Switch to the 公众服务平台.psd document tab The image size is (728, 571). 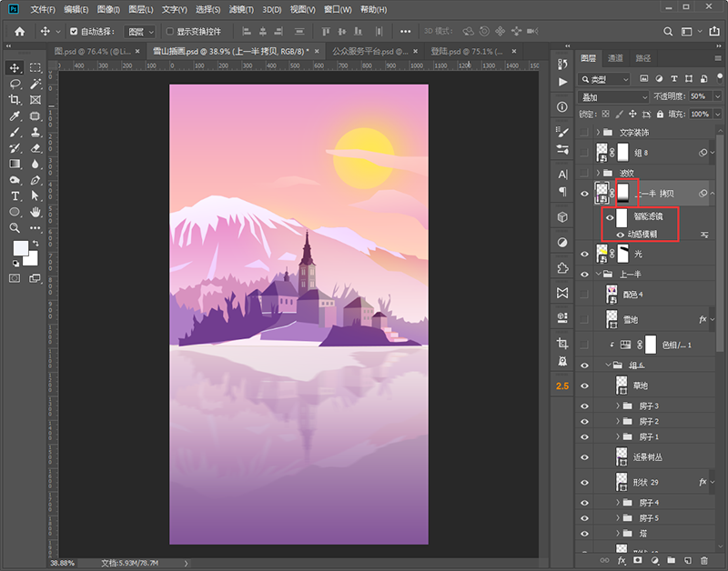[369, 52]
